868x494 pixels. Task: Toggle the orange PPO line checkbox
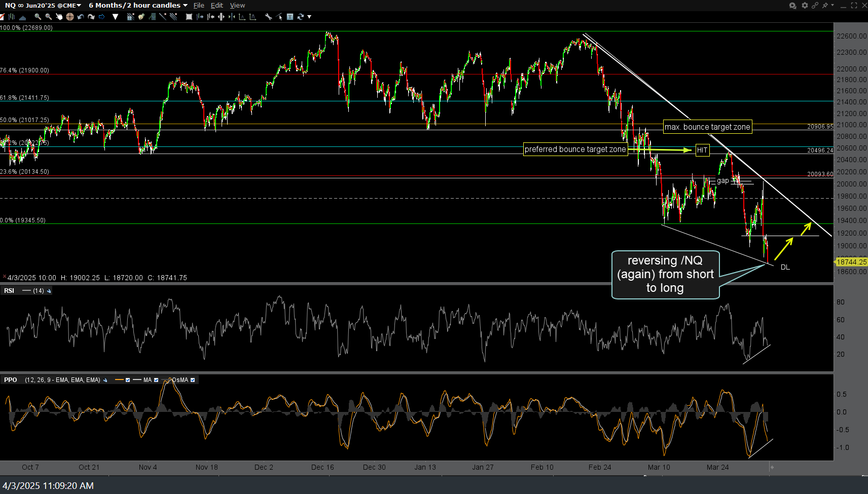(x=128, y=379)
